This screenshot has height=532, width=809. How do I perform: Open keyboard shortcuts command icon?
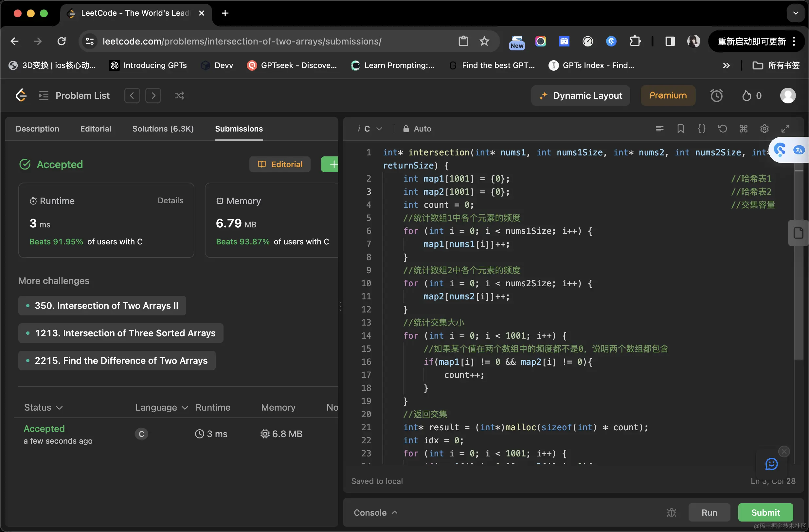pos(744,129)
